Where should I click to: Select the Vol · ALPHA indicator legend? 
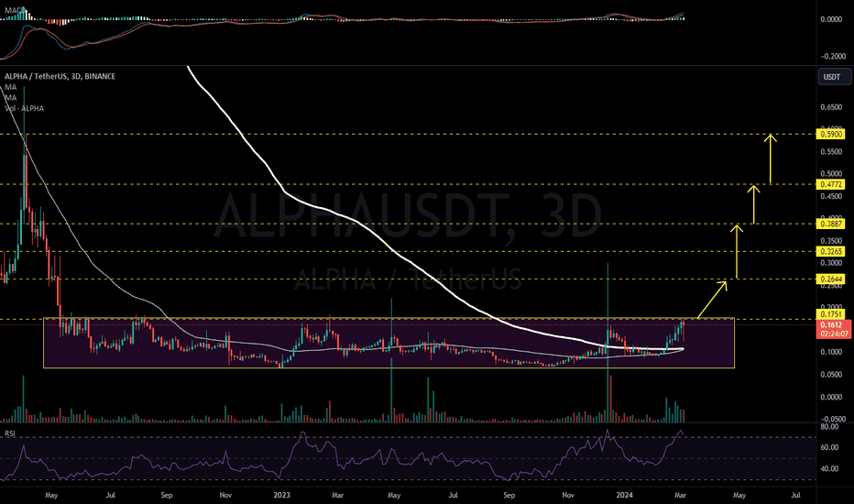24,108
